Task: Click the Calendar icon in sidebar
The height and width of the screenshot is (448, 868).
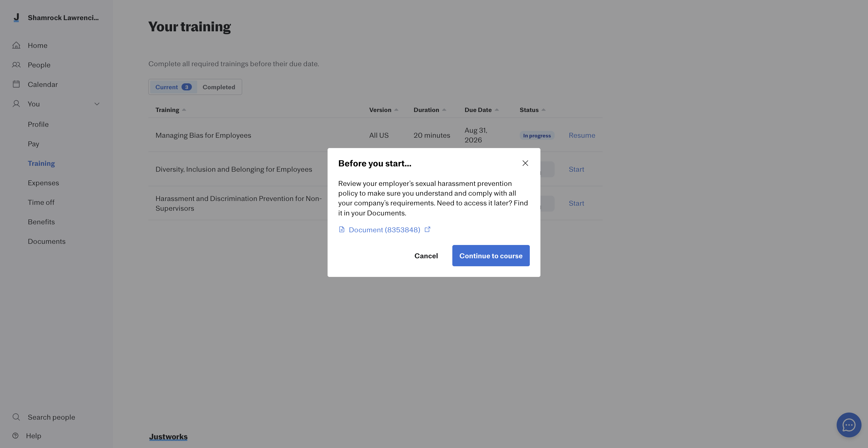Action: tap(16, 84)
